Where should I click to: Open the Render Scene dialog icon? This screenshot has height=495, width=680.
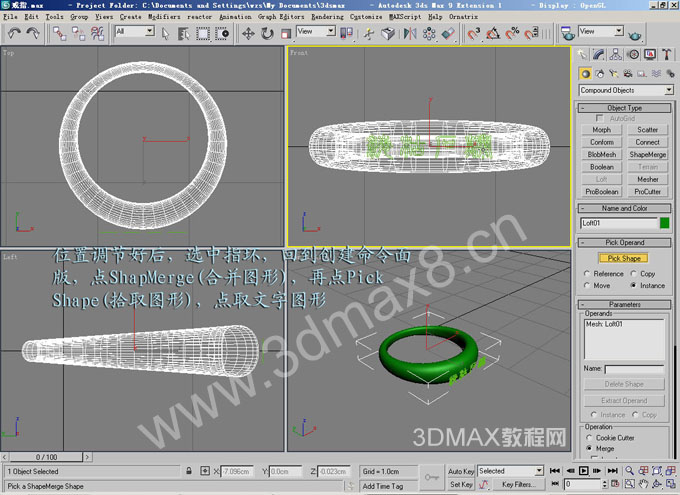(x=568, y=33)
